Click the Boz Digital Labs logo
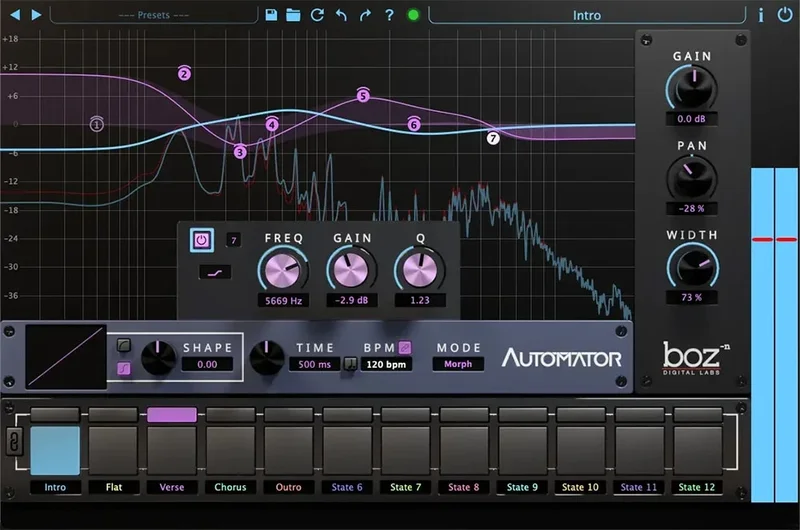Screen dimensions: 800x530 click(695, 359)
